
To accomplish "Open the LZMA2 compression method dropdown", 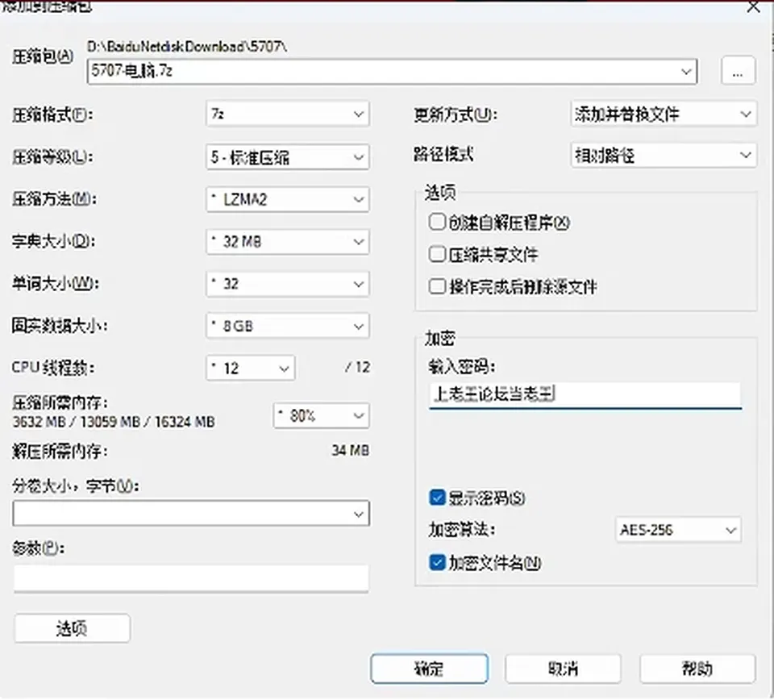I will [287, 199].
